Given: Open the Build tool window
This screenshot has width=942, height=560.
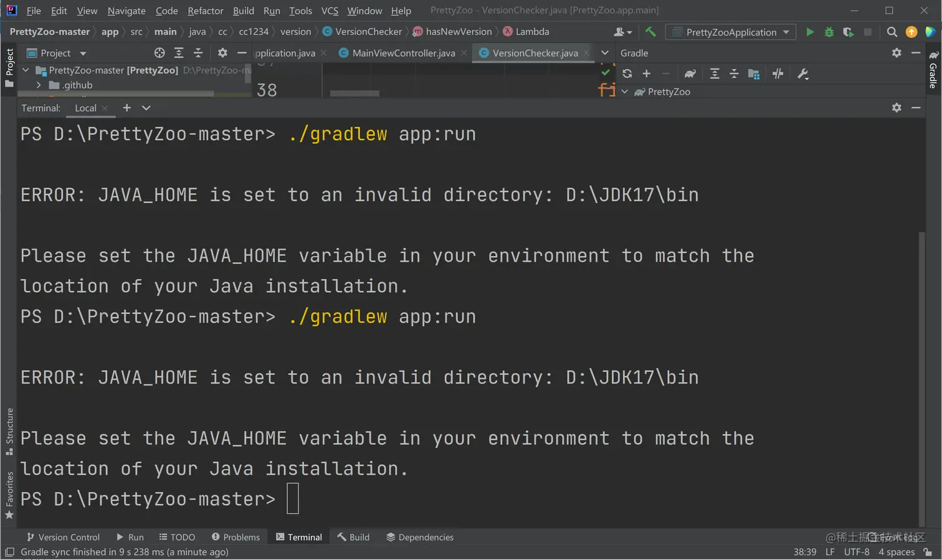Looking at the screenshot, I should (x=353, y=537).
